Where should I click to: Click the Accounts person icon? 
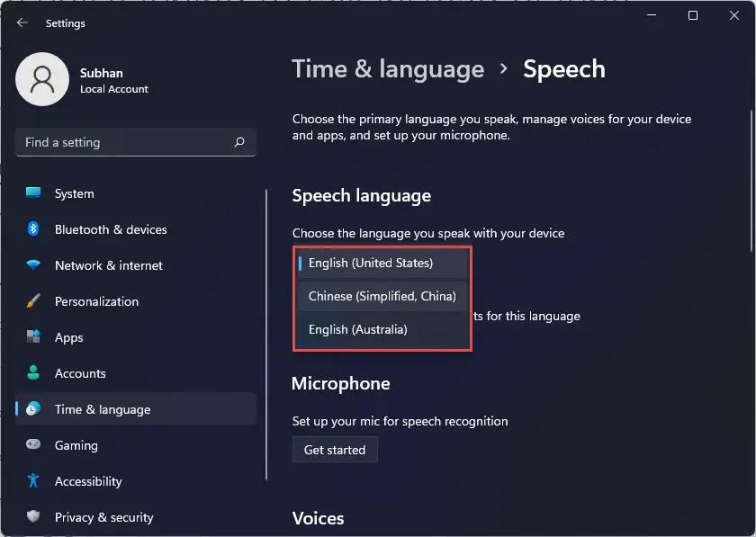(x=33, y=372)
